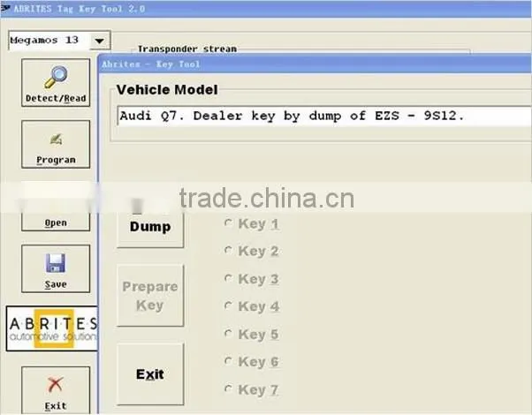Click the Vehicle Model field showing Audi Q7
Screen dimensions: 532x415
tap(324, 116)
